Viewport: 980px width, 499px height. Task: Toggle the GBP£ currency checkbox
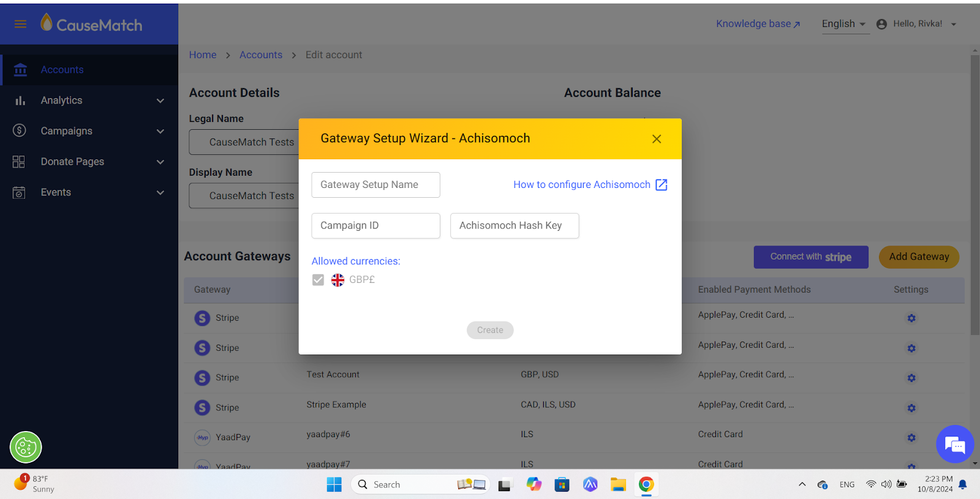tap(318, 280)
